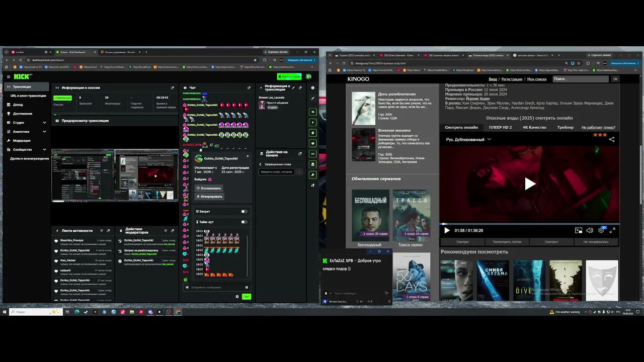The height and width of the screenshot is (362, 644).
Task: Pop out the channel actions panel
Action: click(x=300, y=153)
